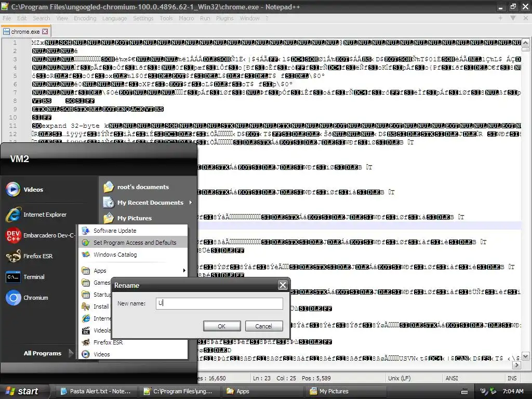Open Windows Catalog entry

pyautogui.click(x=133, y=254)
